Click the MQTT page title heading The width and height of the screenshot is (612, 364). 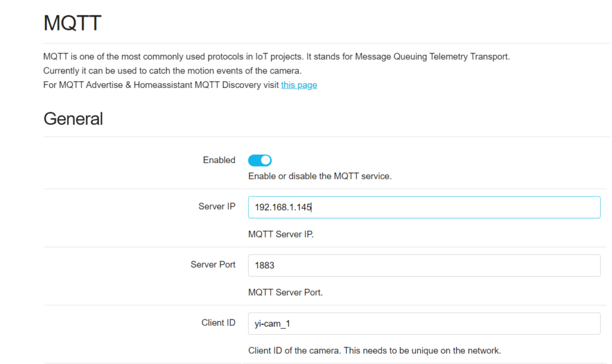[x=72, y=23]
